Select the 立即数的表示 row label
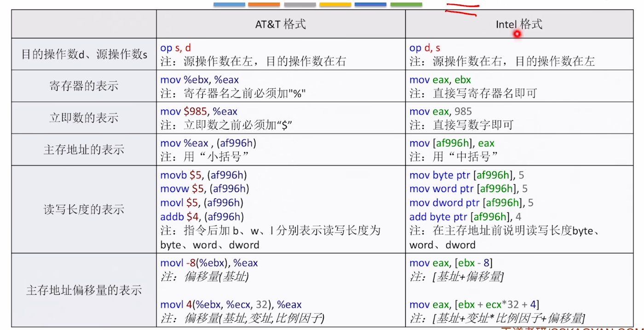This screenshot has height=330, width=644. coord(83,117)
